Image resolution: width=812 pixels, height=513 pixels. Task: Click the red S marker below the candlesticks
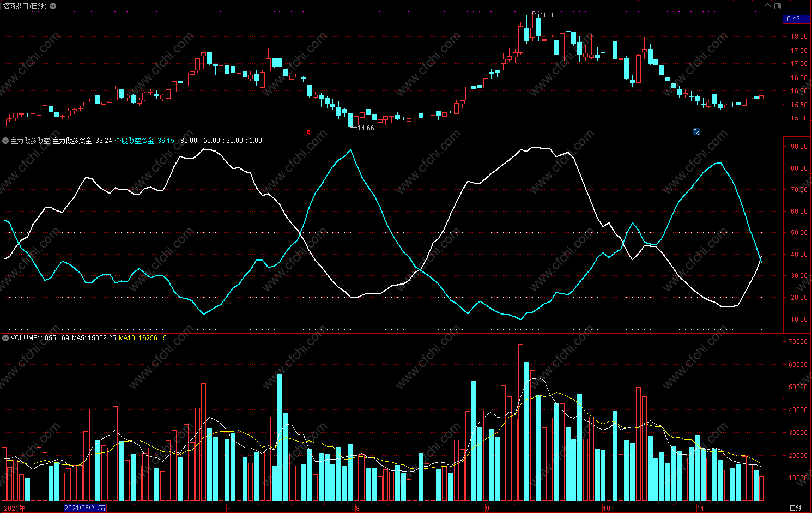click(308, 132)
